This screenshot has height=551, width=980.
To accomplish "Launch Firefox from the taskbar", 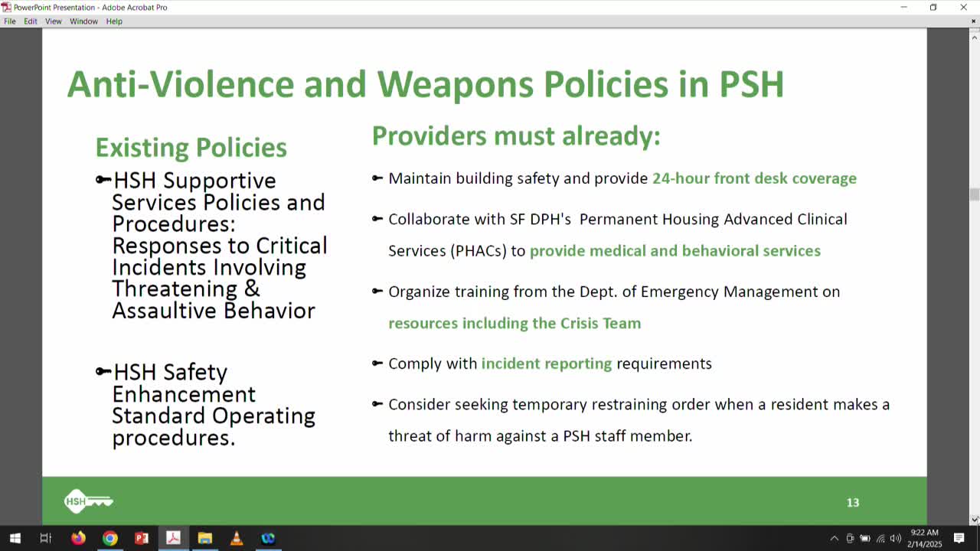I will pos(78,539).
